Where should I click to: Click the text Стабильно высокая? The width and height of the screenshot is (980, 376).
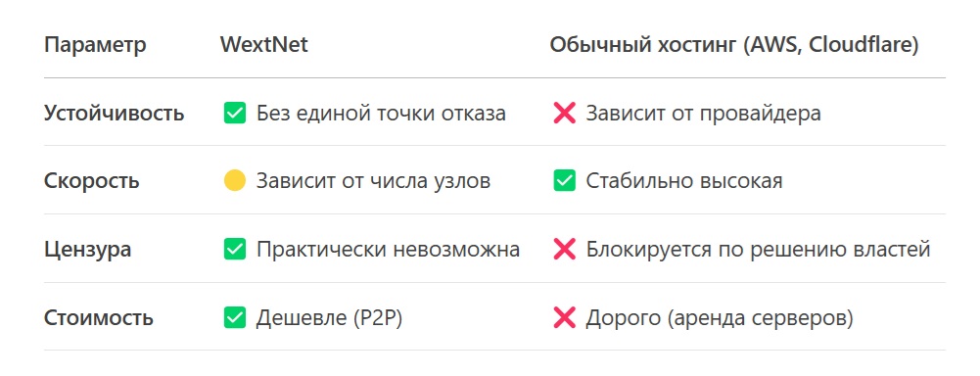[x=684, y=181]
